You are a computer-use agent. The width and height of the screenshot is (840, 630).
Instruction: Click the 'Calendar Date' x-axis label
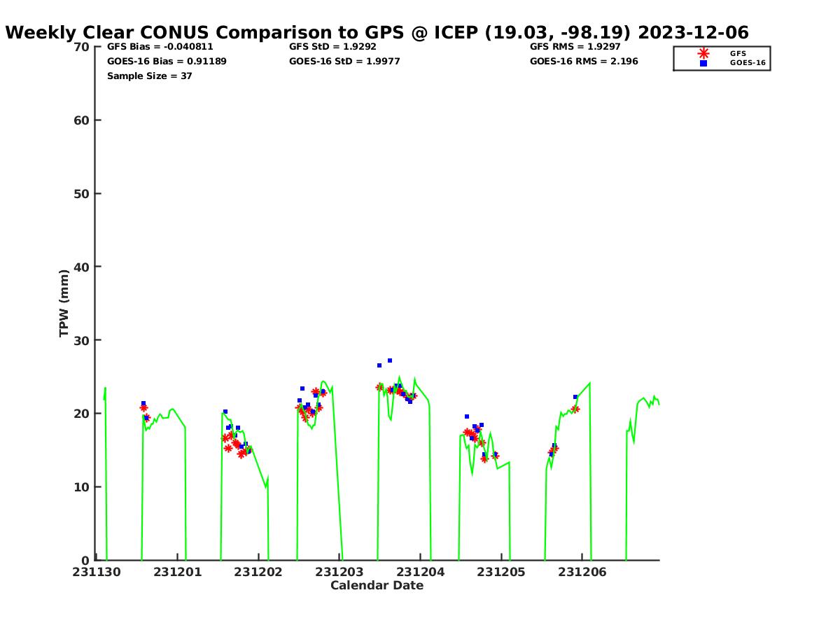[x=377, y=586]
